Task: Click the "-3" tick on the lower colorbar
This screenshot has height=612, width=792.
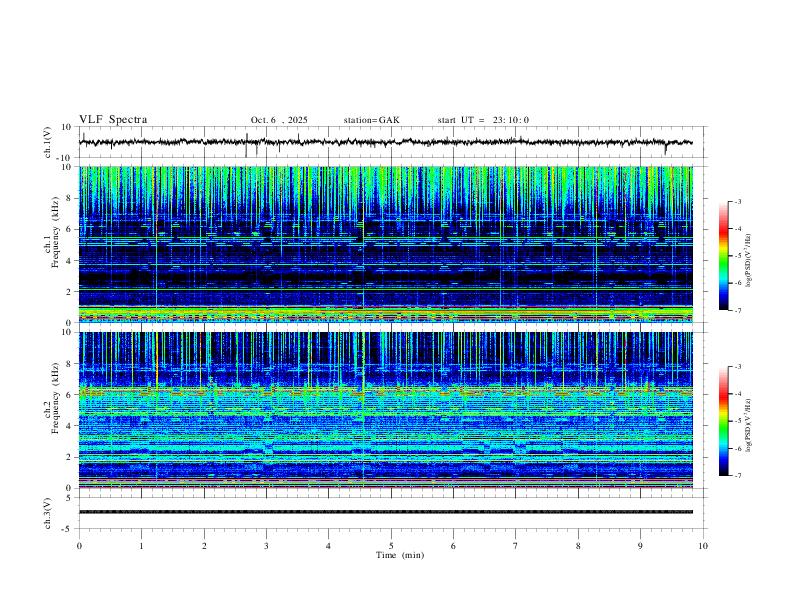Action: tap(738, 367)
